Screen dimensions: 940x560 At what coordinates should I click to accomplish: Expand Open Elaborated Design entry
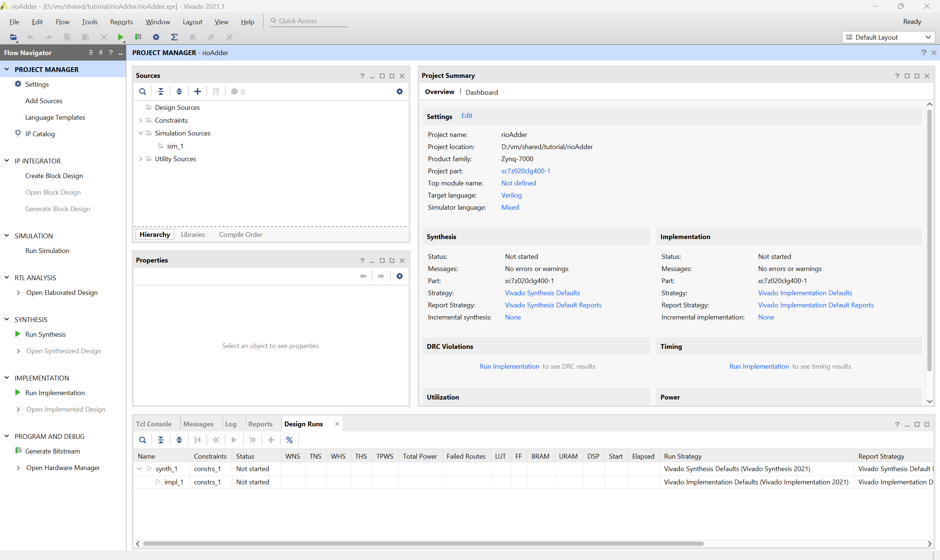click(x=18, y=293)
